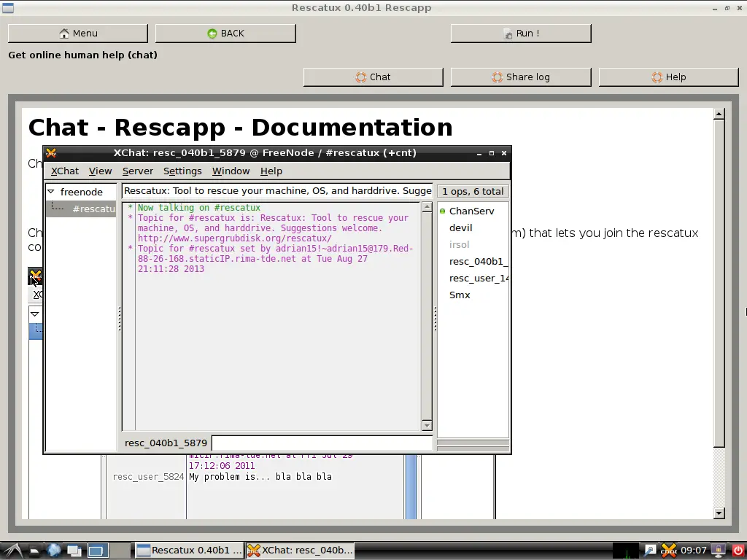Click the documentation page scroll up arrow
This screenshot has width=747, height=560.
(719, 114)
